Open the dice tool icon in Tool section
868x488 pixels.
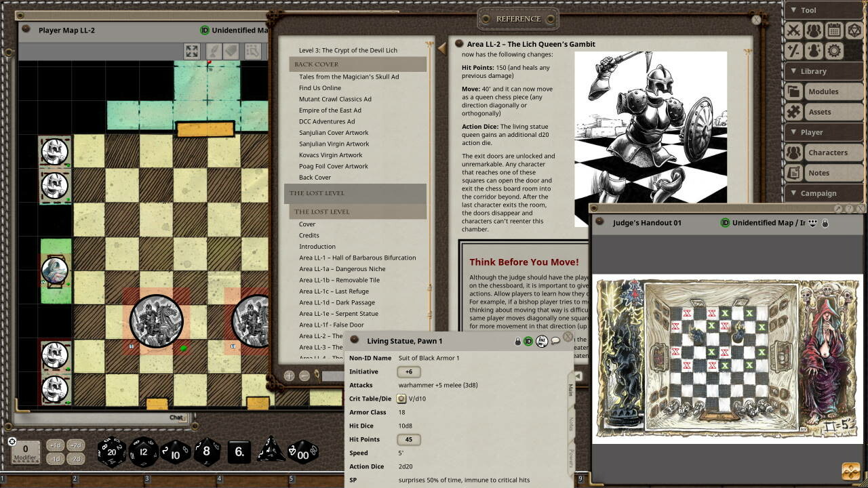(x=854, y=30)
